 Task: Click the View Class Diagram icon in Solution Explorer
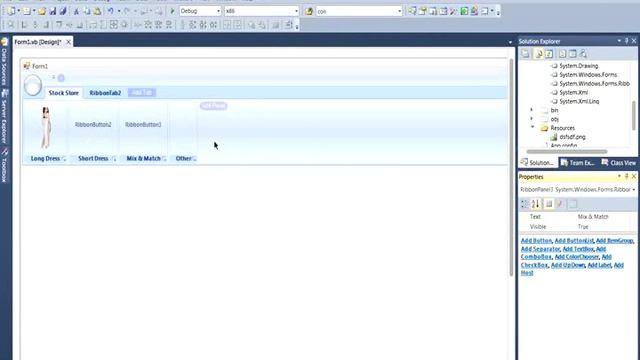pos(583,53)
